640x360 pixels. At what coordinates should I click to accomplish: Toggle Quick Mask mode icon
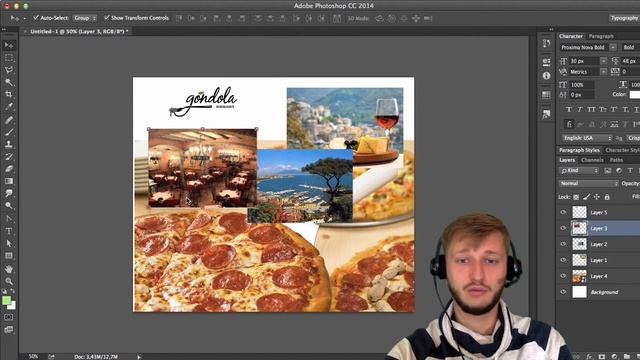pyautogui.click(x=9, y=317)
